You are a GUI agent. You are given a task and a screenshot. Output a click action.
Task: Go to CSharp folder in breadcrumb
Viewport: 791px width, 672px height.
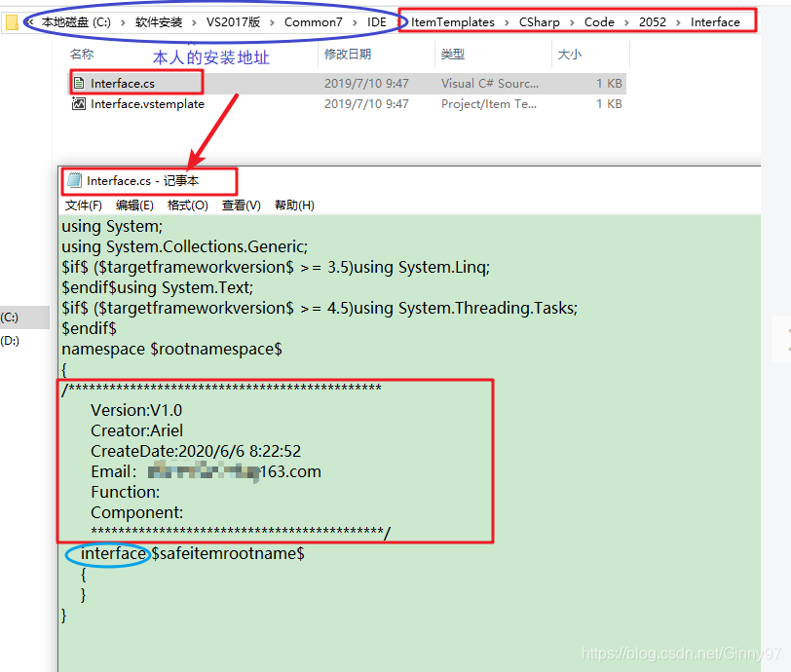point(540,22)
